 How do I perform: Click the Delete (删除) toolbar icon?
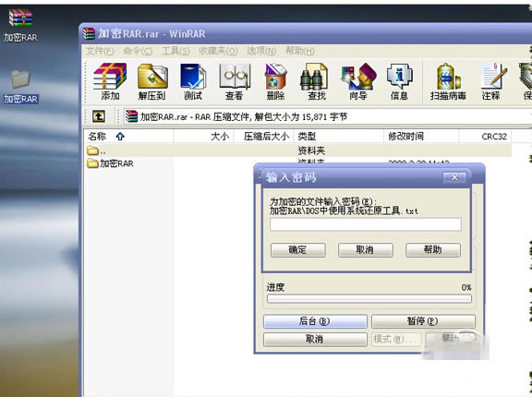tap(275, 81)
